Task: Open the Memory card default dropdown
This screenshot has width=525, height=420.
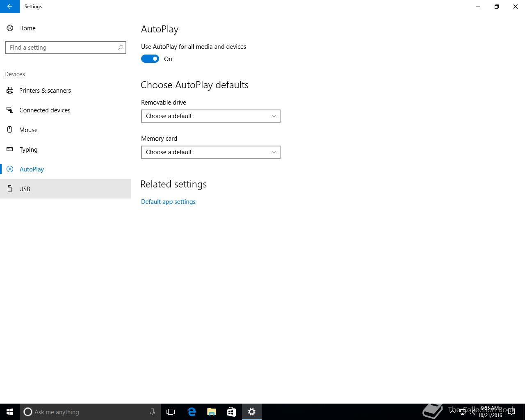Action: point(211,152)
